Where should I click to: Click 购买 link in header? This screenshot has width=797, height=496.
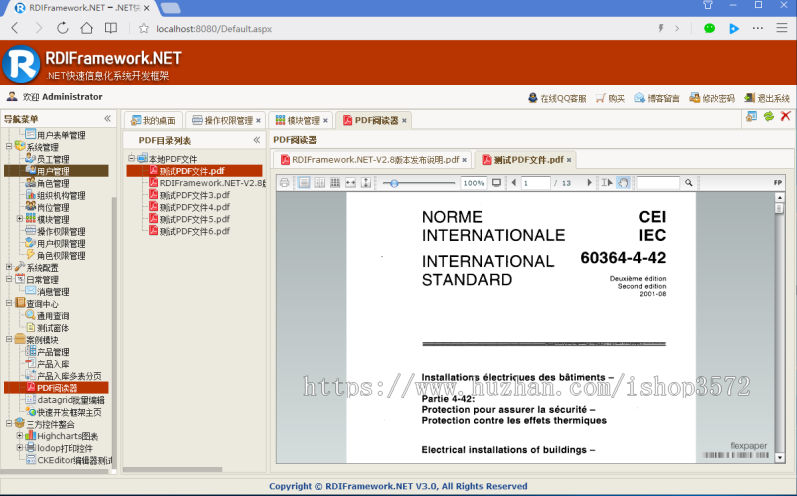(x=610, y=98)
